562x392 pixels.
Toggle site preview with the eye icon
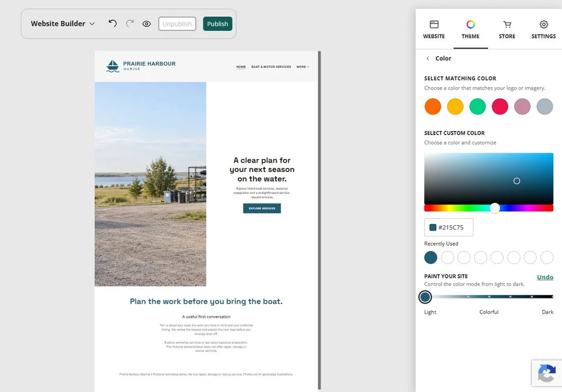click(146, 24)
